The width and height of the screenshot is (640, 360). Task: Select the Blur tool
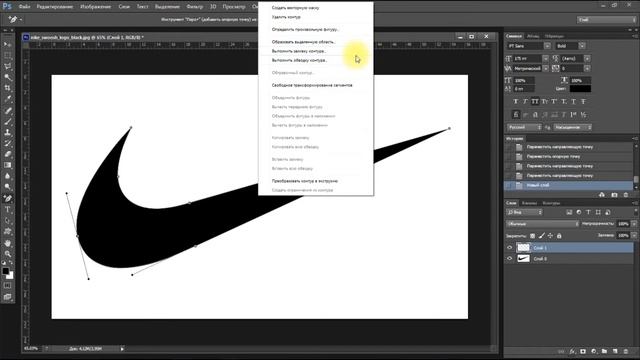click(8, 176)
